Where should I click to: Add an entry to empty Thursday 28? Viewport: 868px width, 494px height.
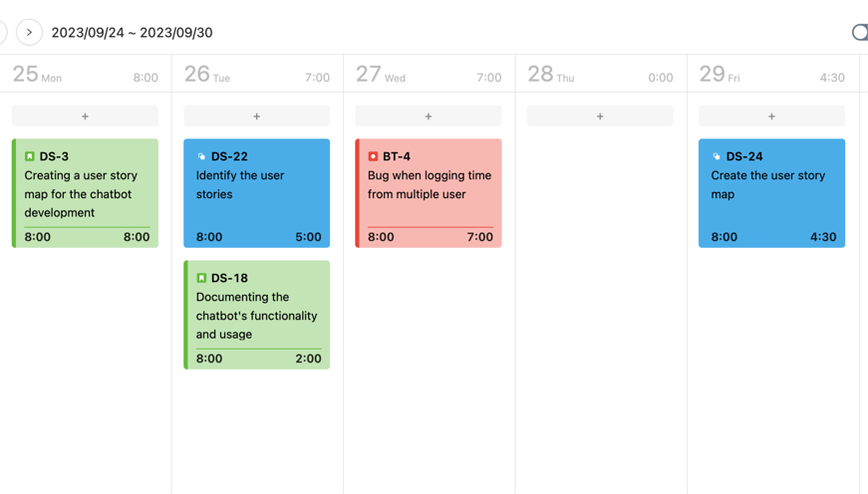point(600,117)
